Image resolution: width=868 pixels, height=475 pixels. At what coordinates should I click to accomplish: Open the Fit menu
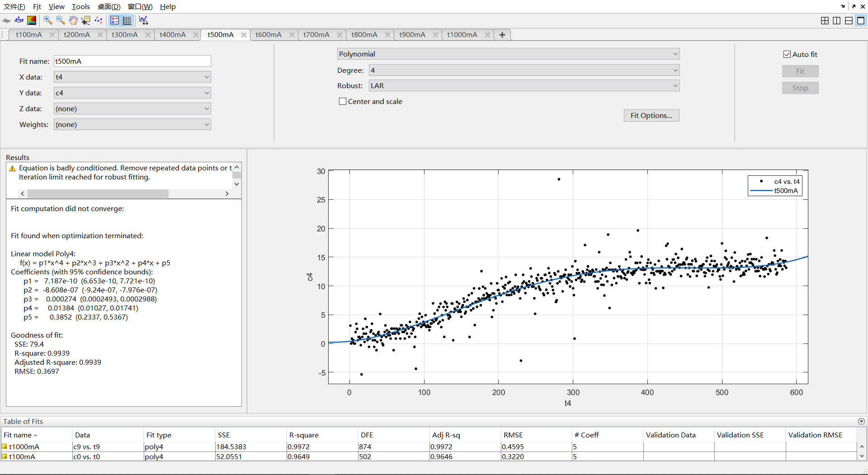tap(37, 6)
